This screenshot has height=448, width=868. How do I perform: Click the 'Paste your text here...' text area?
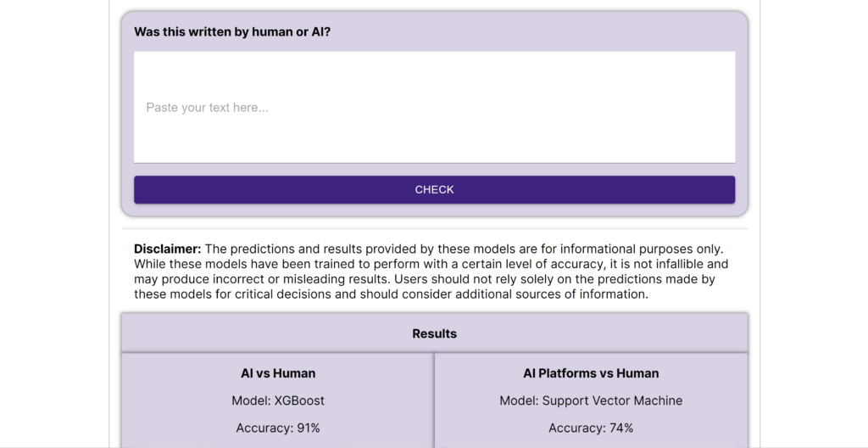click(x=434, y=108)
